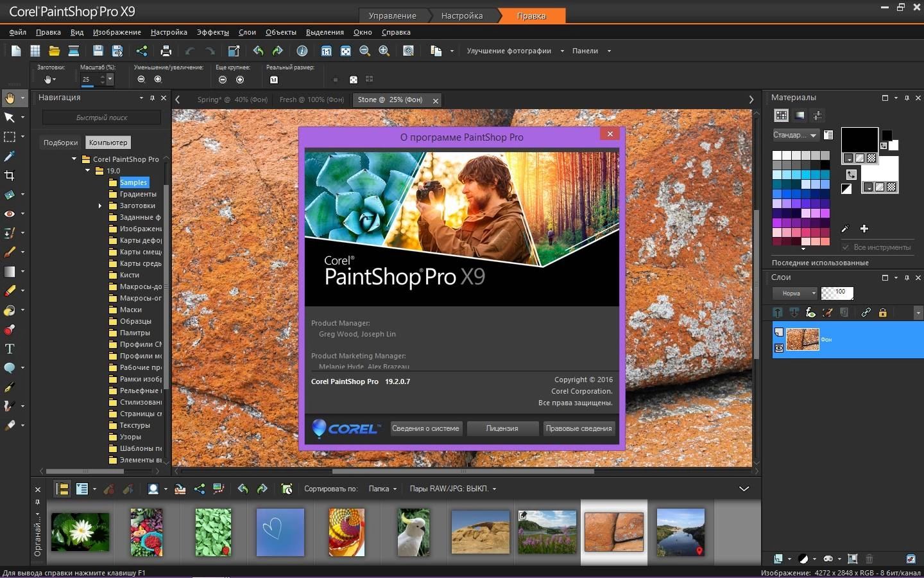Click the Quick search field
This screenshot has width=924, height=578.
101,118
